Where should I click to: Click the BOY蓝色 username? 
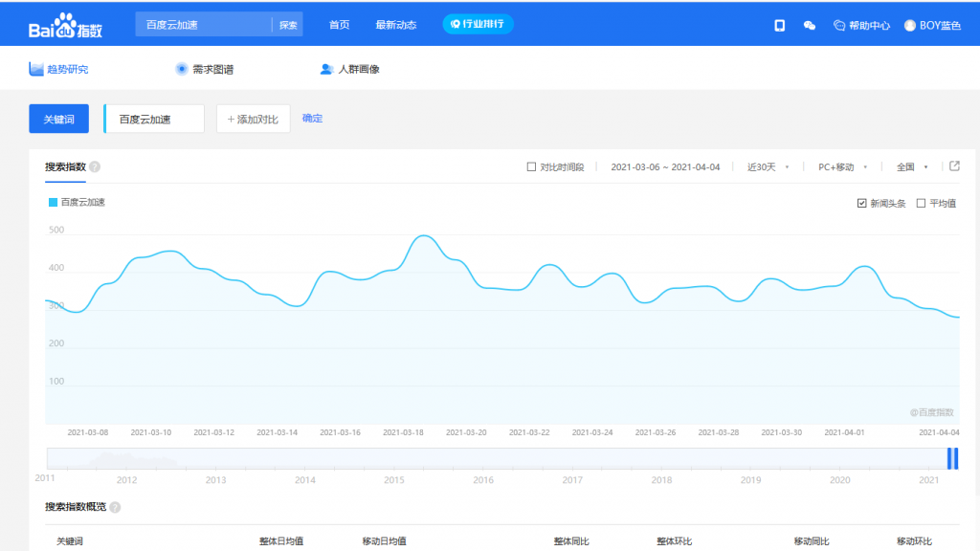940,26
